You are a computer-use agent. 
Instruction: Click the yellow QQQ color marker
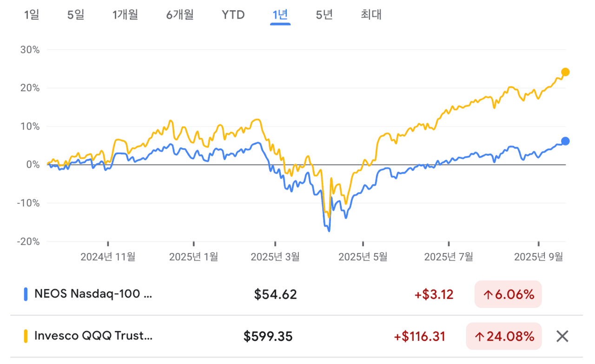[25, 336]
